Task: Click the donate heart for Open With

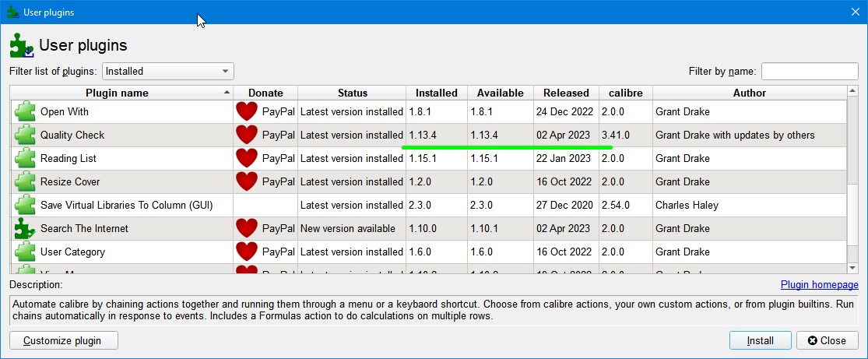Action: tap(247, 112)
